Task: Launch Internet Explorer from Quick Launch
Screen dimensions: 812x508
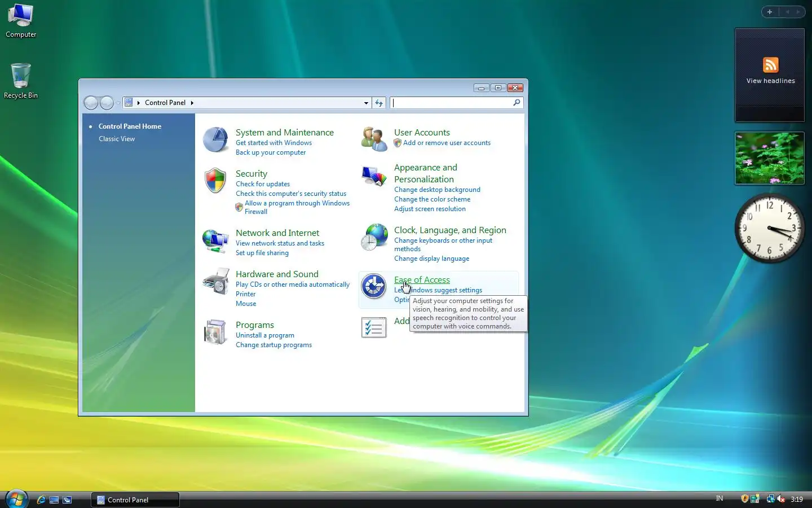Action: [x=41, y=500]
